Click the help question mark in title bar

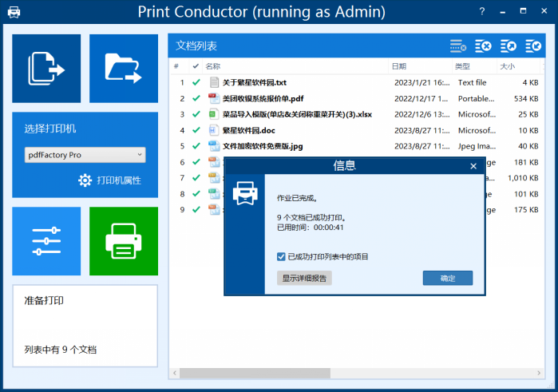pyautogui.click(x=482, y=11)
